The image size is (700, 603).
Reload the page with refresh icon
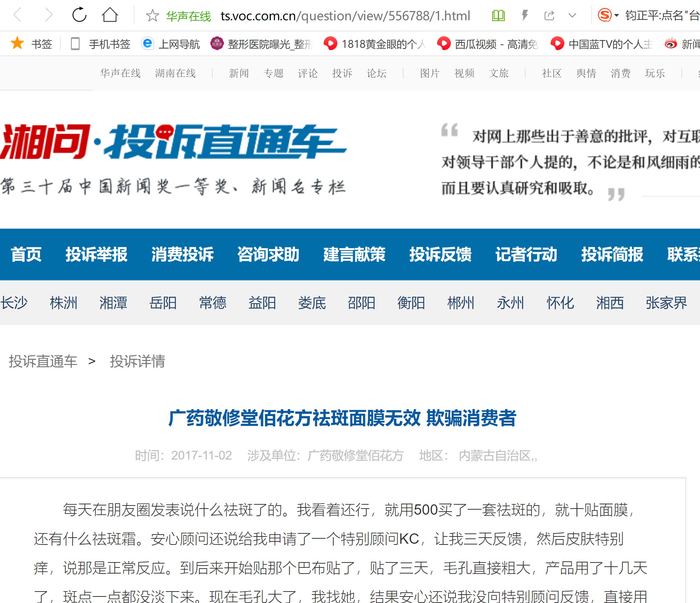[79, 15]
